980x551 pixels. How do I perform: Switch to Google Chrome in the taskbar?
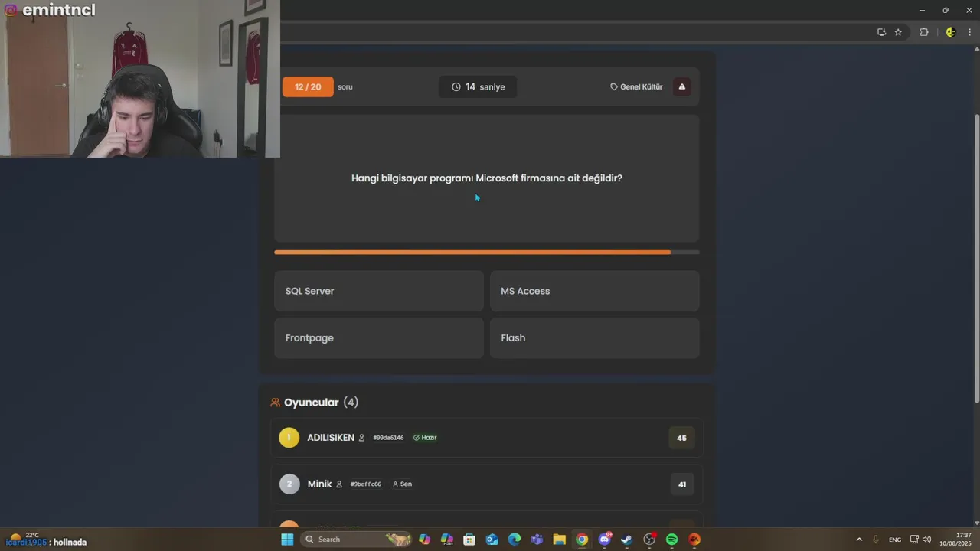582,540
